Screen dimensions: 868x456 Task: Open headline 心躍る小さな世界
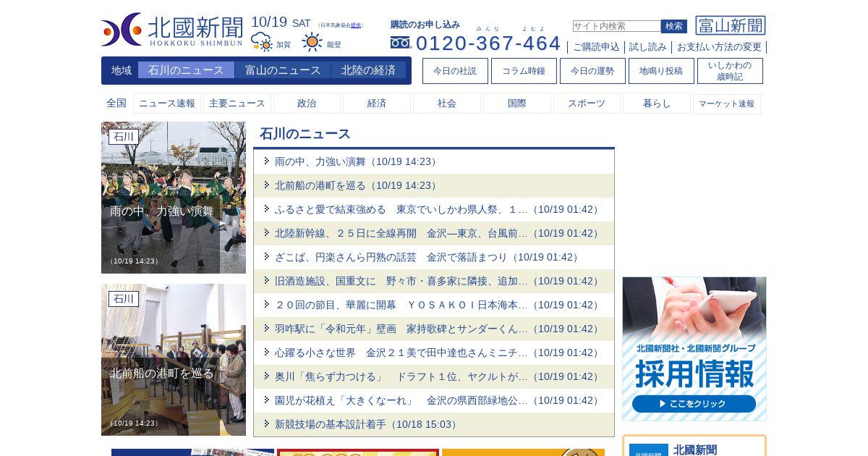[438, 352]
